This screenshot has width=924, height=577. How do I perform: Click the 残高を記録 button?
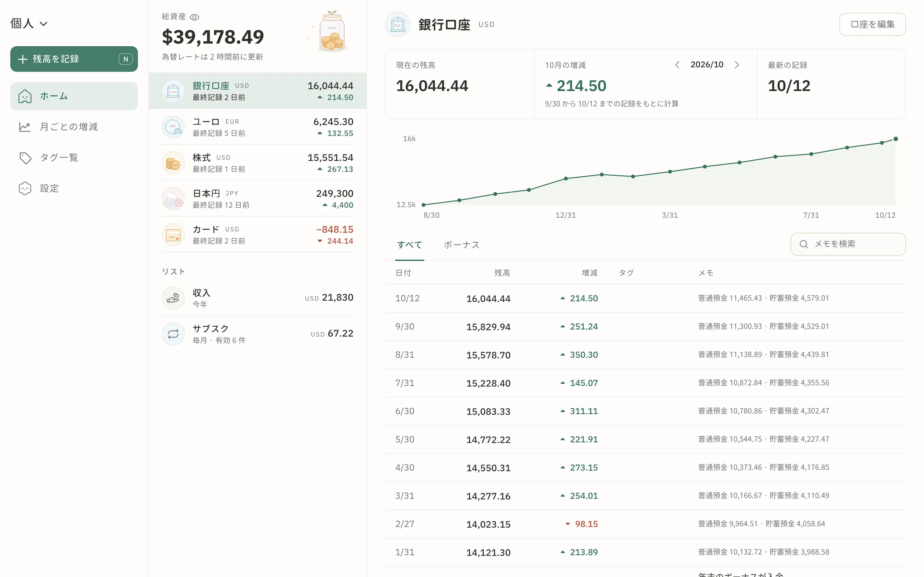pyautogui.click(x=74, y=59)
